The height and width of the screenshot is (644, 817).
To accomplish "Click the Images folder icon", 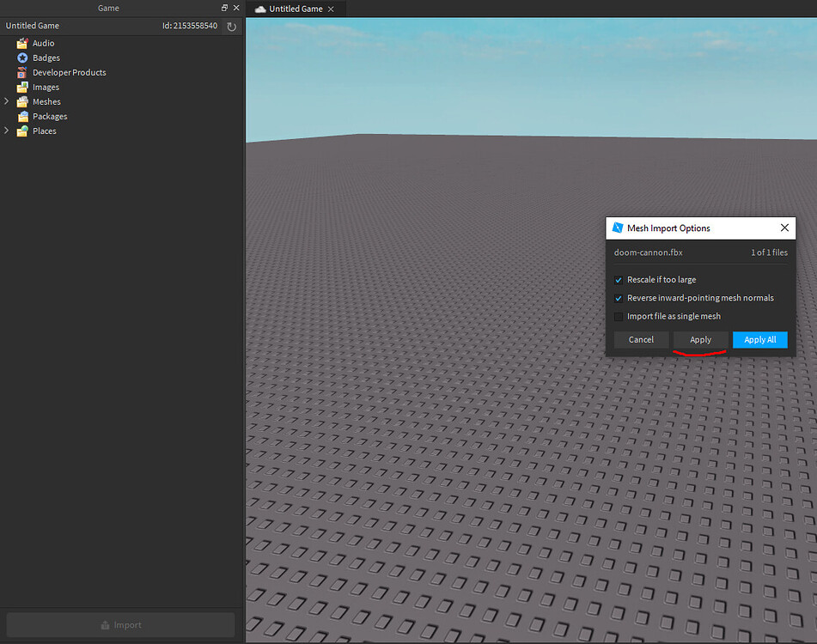I will [x=21, y=87].
